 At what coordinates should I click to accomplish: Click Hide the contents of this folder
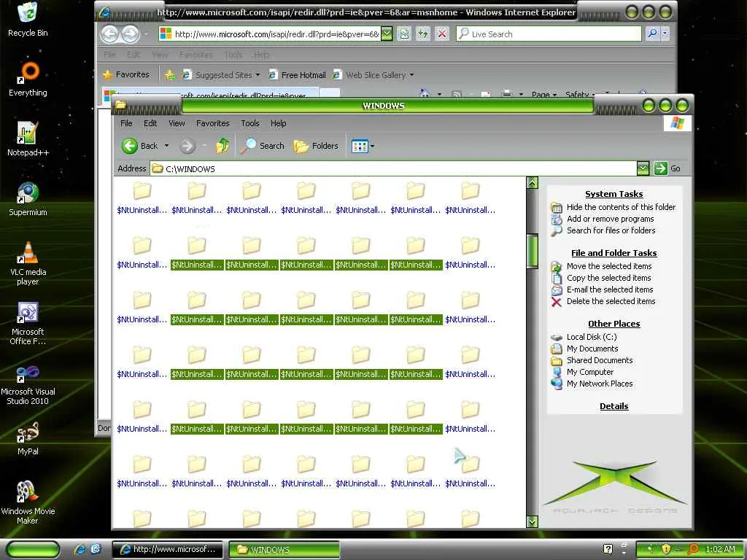coord(621,207)
